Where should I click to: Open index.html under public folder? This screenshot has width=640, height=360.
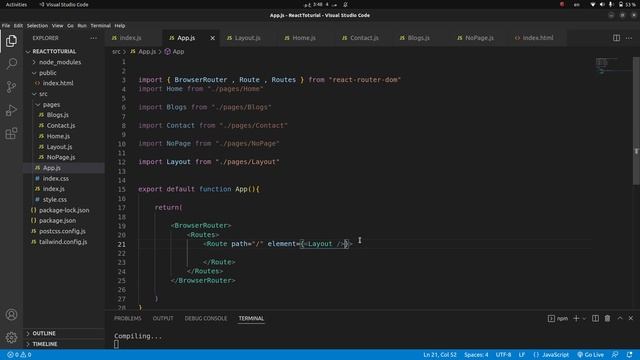click(x=58, y=83)
